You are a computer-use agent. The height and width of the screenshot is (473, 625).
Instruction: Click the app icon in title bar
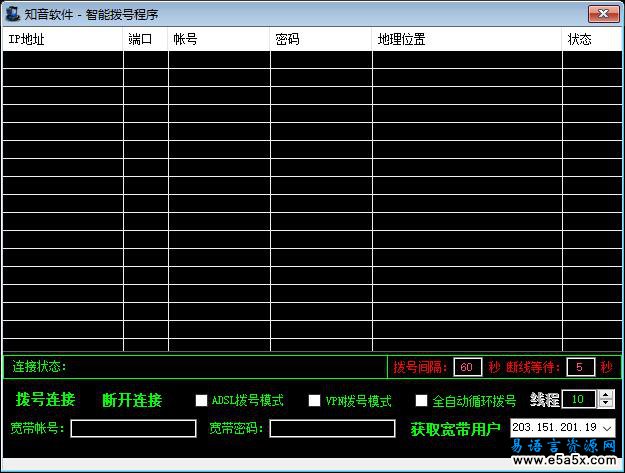point(12,14)
